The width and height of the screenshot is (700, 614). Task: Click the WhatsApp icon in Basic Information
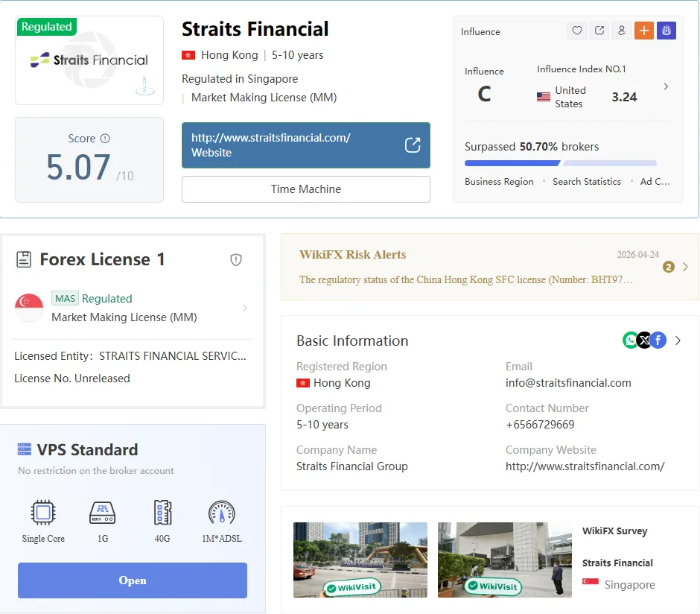(630, 341)
